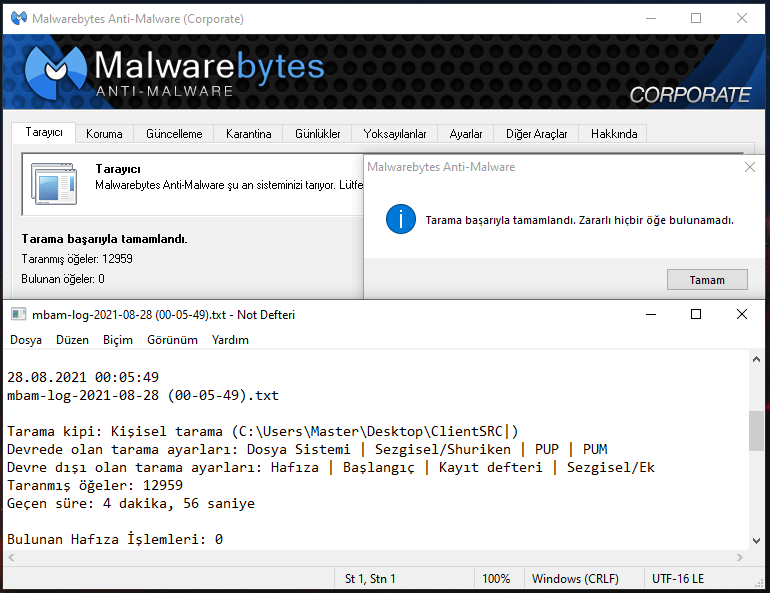
Task: Click the 'Devrede olan tarama ayarları' line
Action: (x=307, y=449)
